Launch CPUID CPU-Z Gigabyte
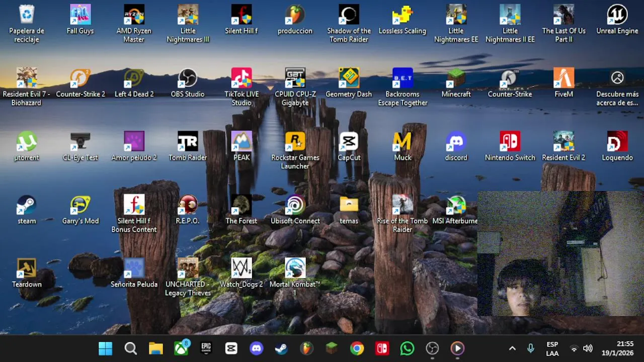644x362 pixels. coord(295,87)
